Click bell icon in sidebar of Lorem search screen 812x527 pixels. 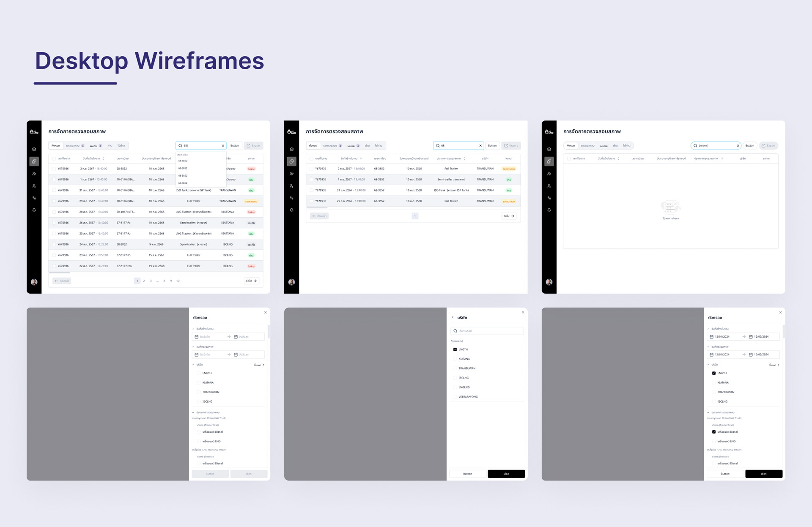pyautogui.click(x=549, y=210)
